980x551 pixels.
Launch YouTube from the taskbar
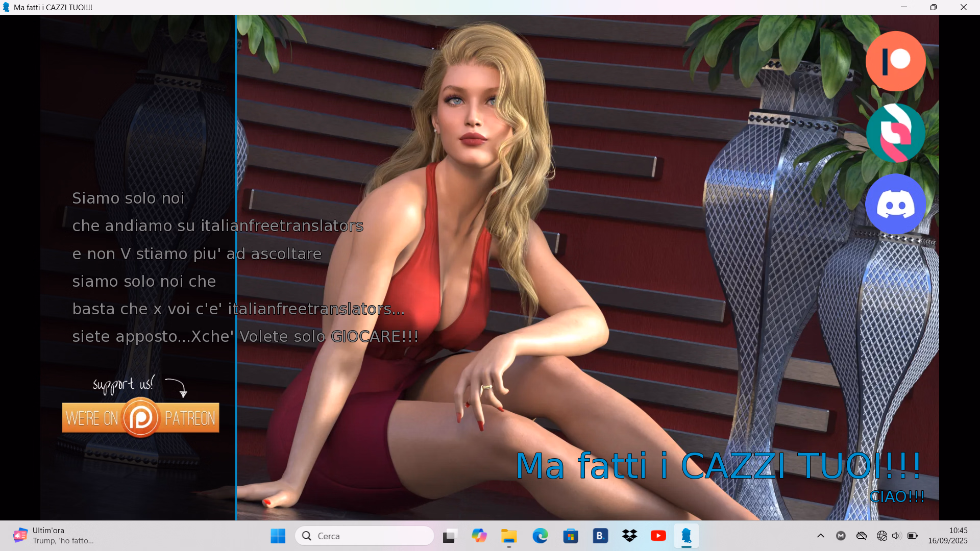658,536
